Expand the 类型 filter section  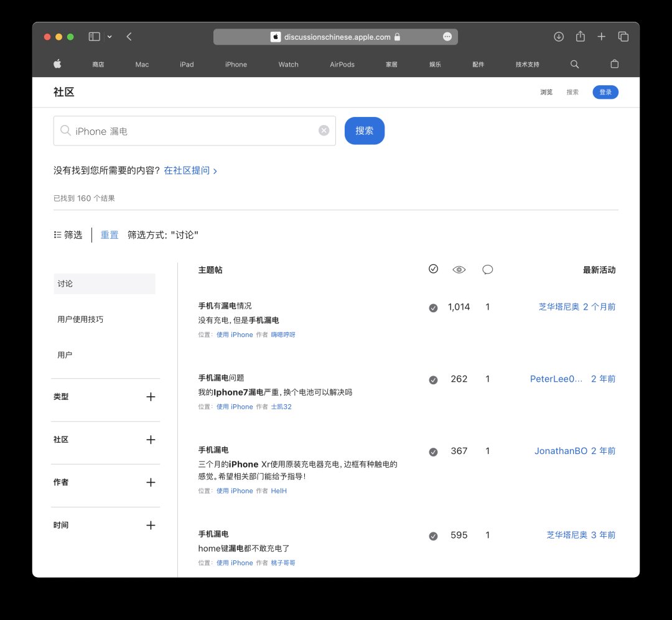pos(151,397)
